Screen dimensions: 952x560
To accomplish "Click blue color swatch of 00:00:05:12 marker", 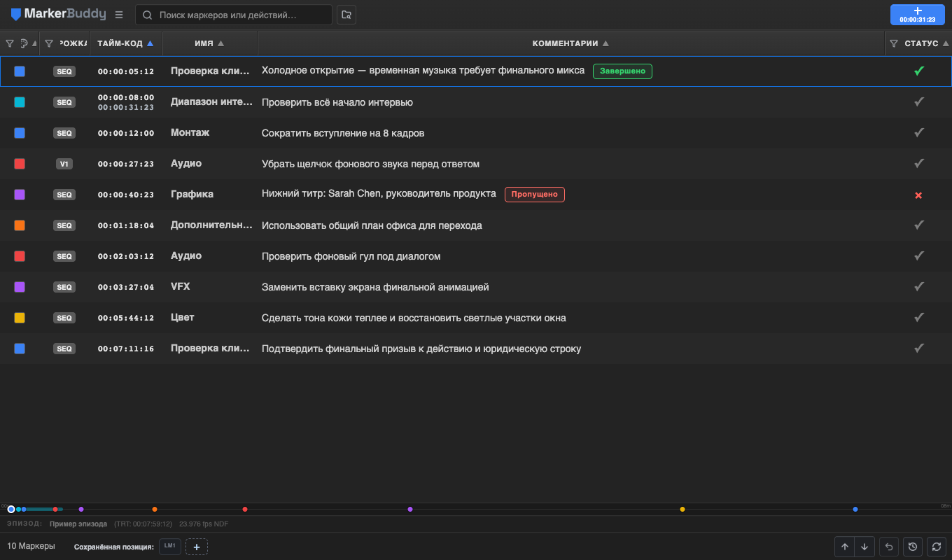I will (20, 71).
